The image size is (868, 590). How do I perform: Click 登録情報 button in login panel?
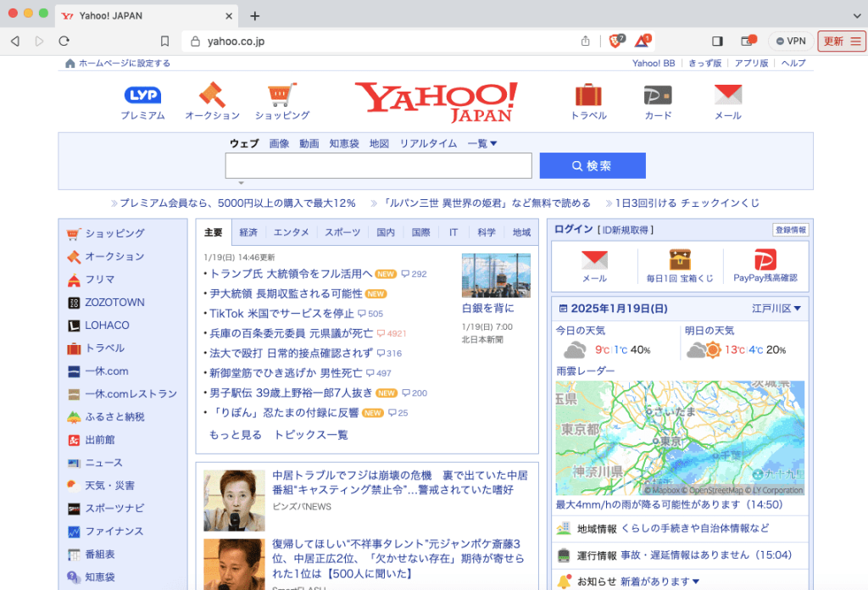pos(791,230)
